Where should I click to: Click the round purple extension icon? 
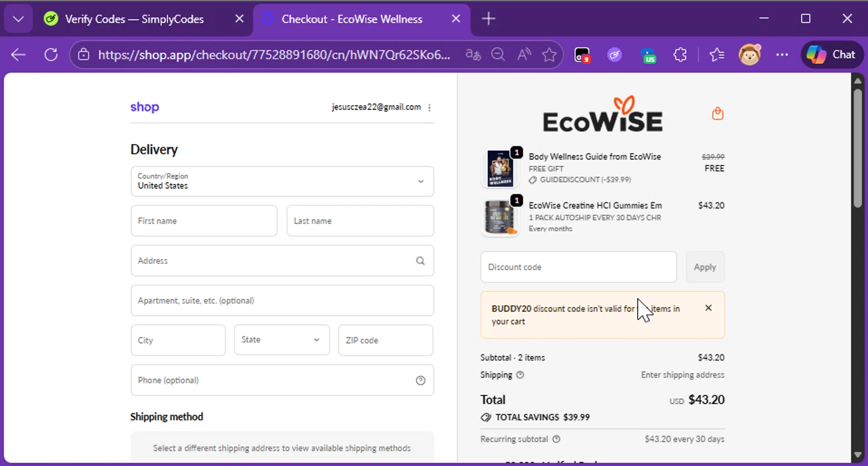pyautogui.click(x=615, y=55)
